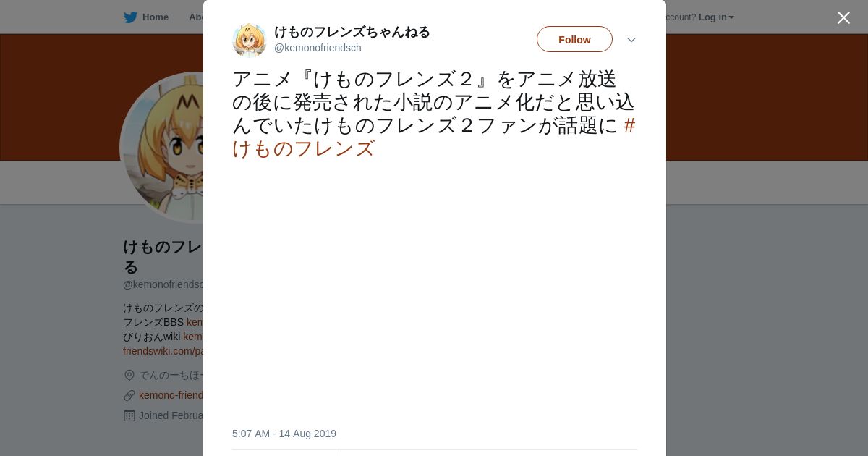
Task: Expand the Log in dropdown
Action: (x=716, y=17)
